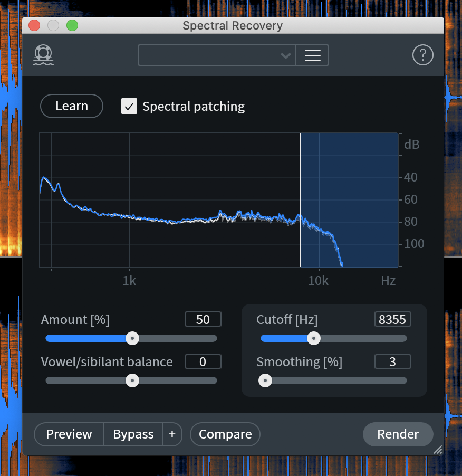Click the Smoothing slider handle
The height and width of the screenshot is (476, 462).
(265, 380)
